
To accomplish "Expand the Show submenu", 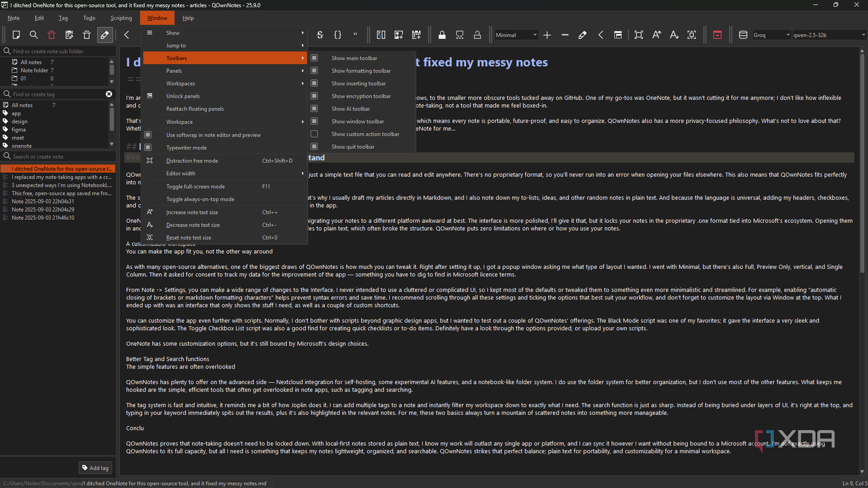I will (225, 33).
